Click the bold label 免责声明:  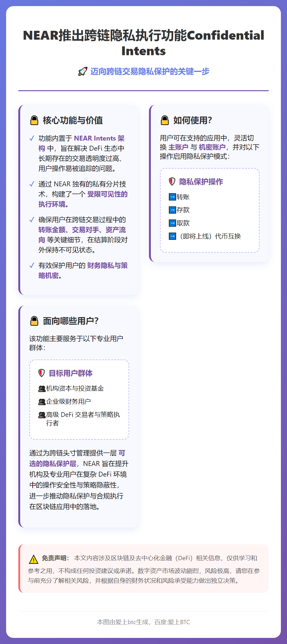click(56, 558)
